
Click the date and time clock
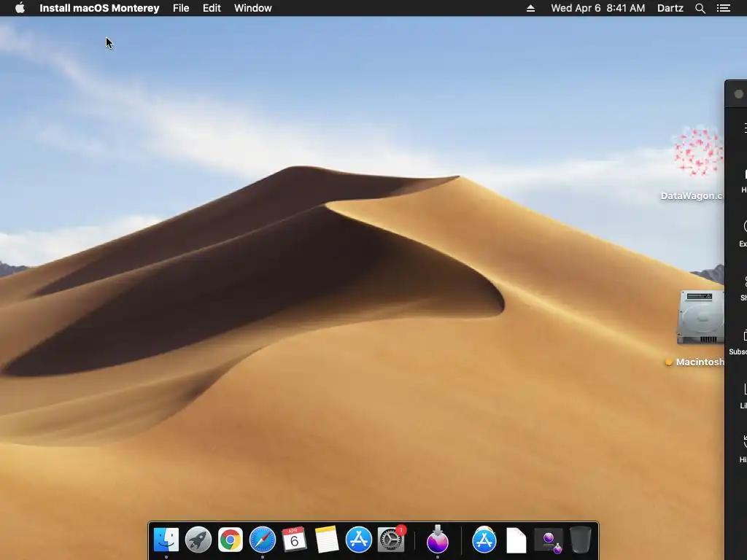598,8
